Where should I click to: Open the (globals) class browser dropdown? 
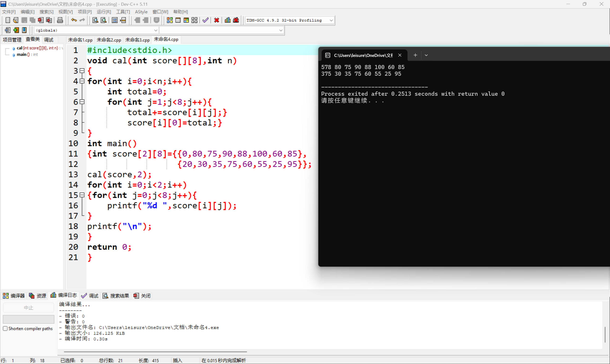pos(156,30)
